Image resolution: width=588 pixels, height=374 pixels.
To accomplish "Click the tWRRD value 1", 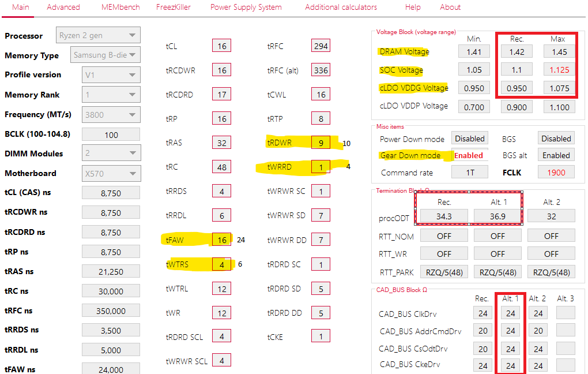I will click(321, 167).
